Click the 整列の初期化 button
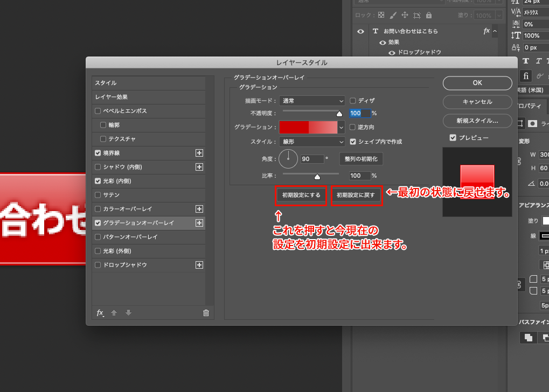Image resolution: width=549 pixels, height=392 pixels. 361,159
